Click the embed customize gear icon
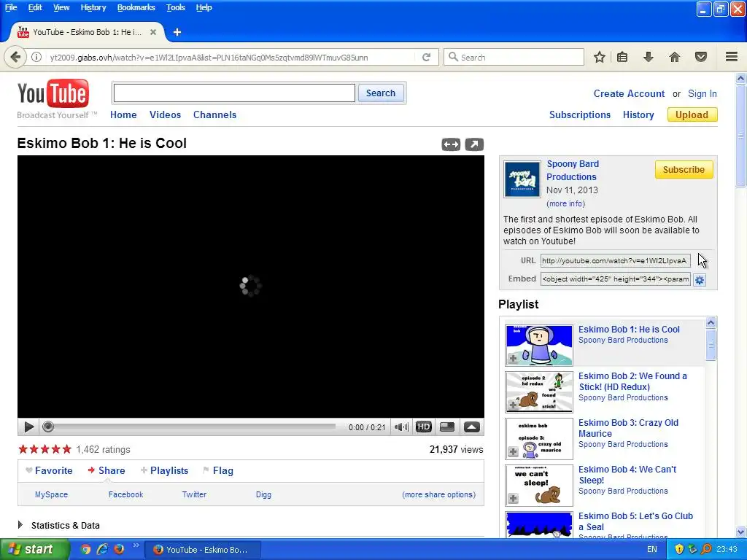The image size is (747, 560). click(x=700, y=280)
